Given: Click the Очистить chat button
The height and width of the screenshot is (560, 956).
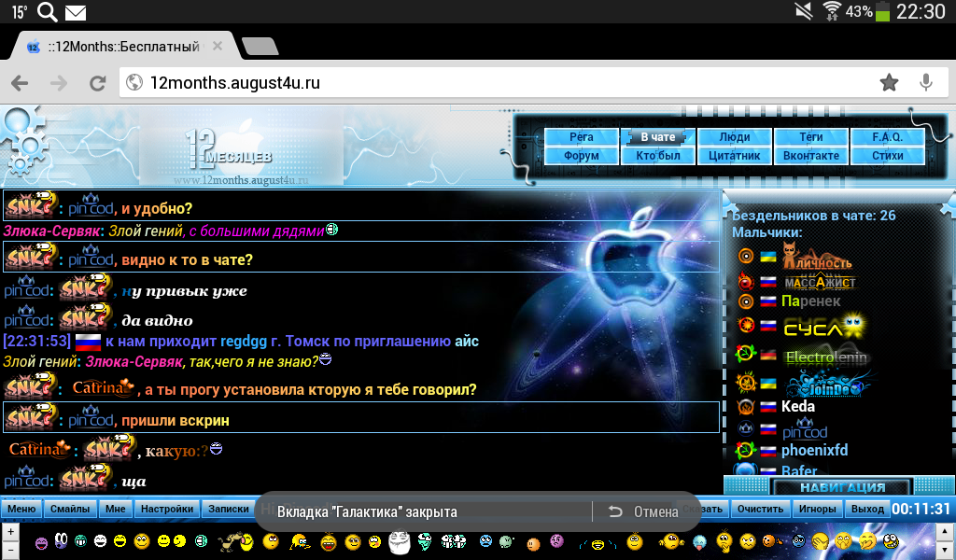Looking at the screenshot, I should (x=760, y=509).
